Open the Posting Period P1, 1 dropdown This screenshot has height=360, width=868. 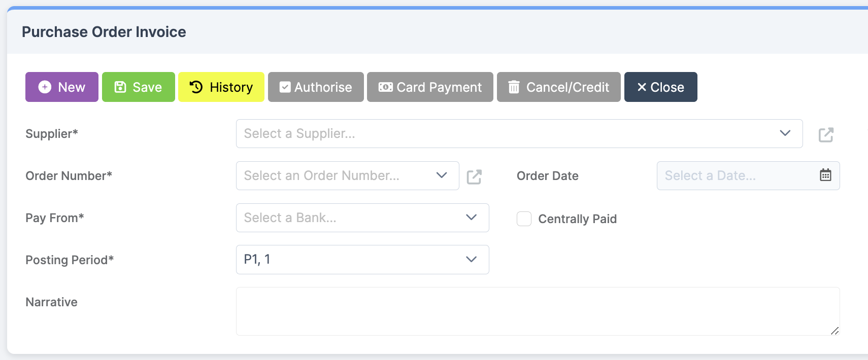click(x=362, y=260)
